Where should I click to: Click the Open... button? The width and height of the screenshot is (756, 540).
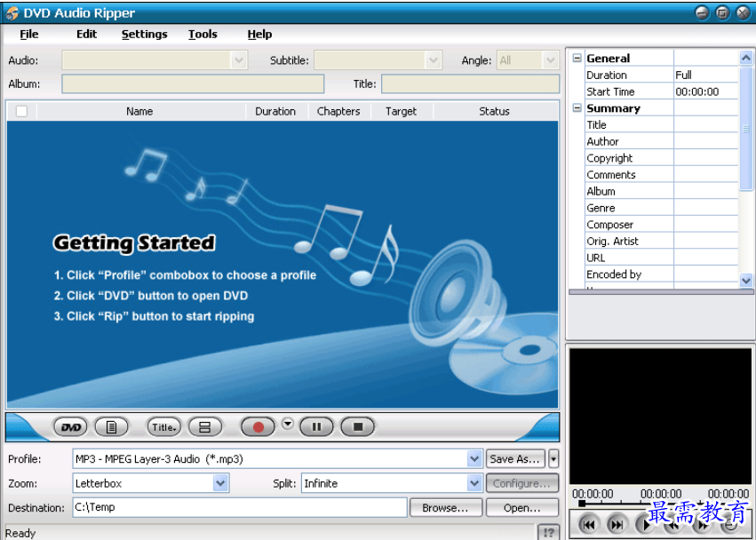click(521, 508)
